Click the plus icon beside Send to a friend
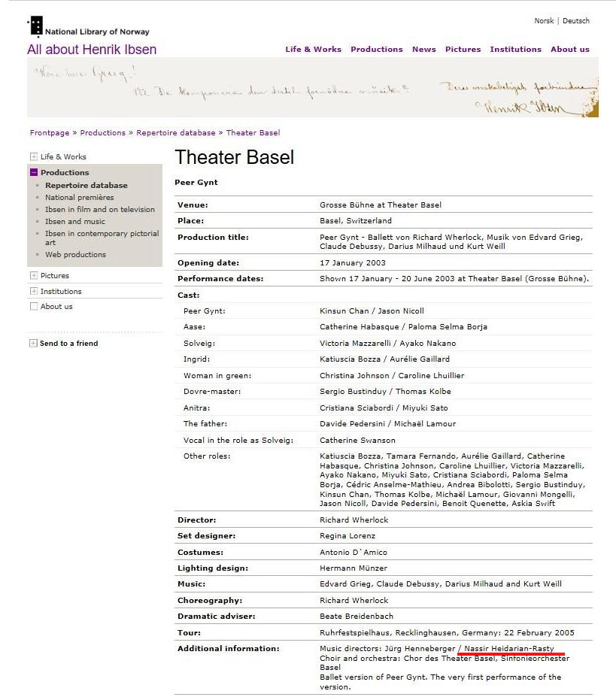The height and width of the screenshot is (700, 616). pyautogui.click(x=33, y=344)
